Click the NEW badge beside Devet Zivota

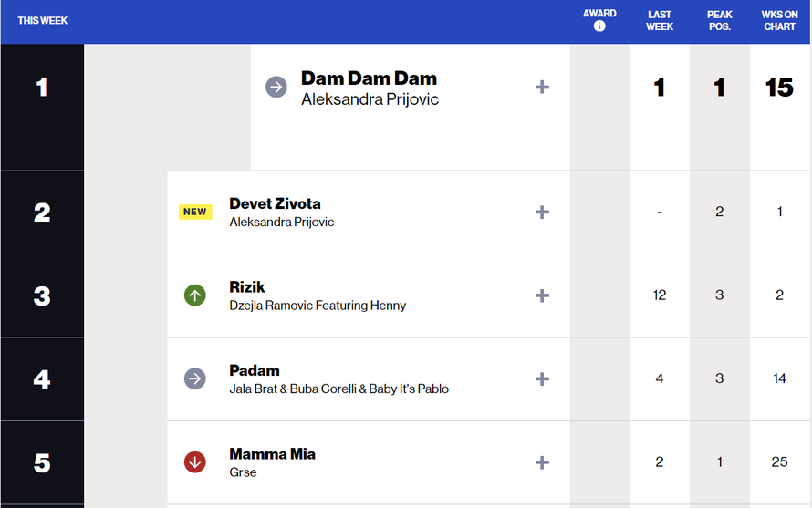coord(195,212)
